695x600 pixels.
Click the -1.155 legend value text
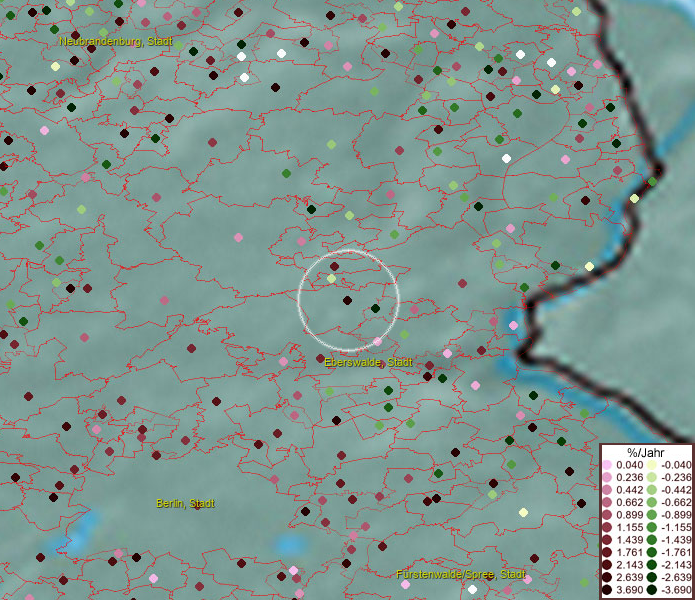click(x=676, y=527)
